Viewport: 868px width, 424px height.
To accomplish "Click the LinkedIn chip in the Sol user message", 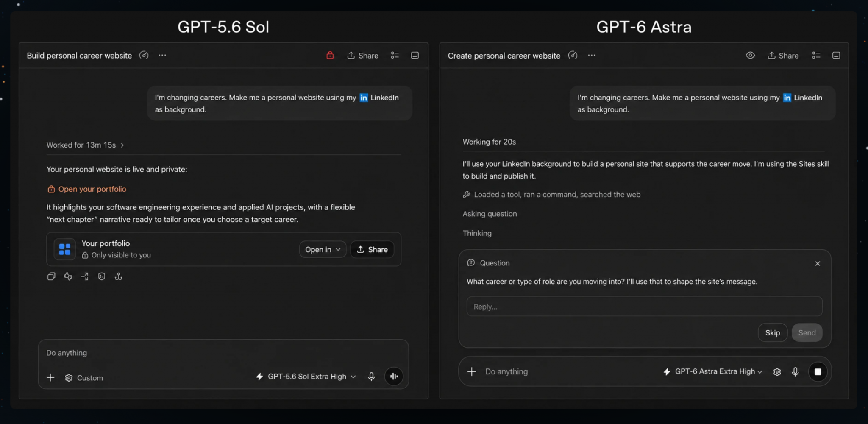I will click(379, 98).
